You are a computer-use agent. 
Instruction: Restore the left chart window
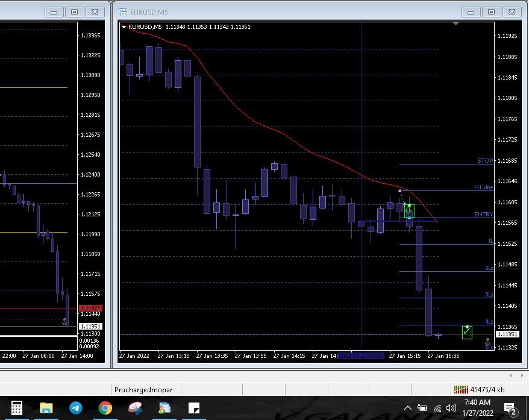pos(75,12)
